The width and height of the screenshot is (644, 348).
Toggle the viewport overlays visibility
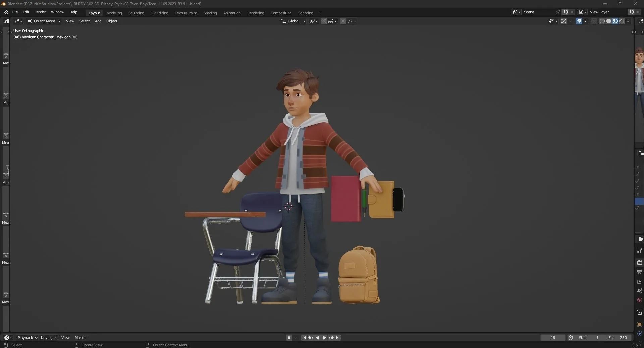(579, 21)
